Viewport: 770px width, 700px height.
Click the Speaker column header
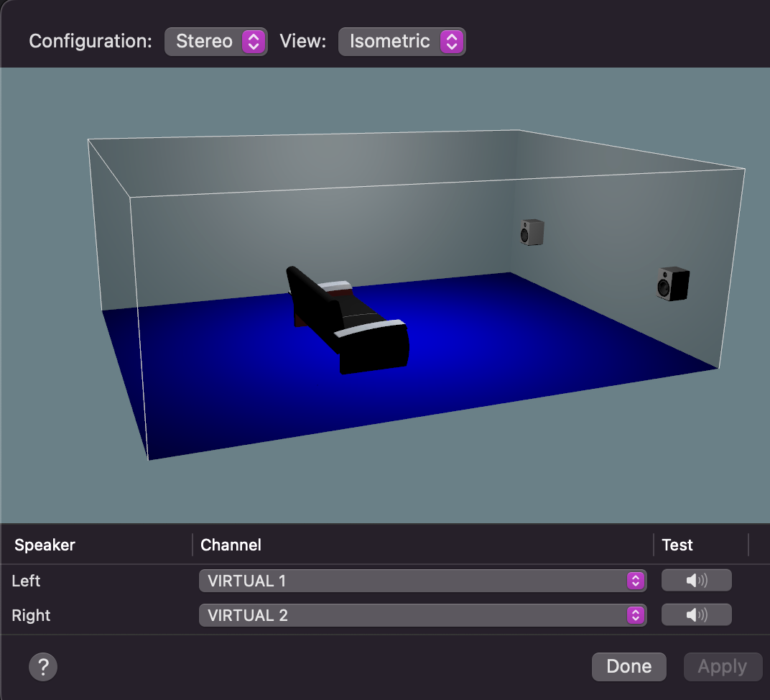(45, 545)
